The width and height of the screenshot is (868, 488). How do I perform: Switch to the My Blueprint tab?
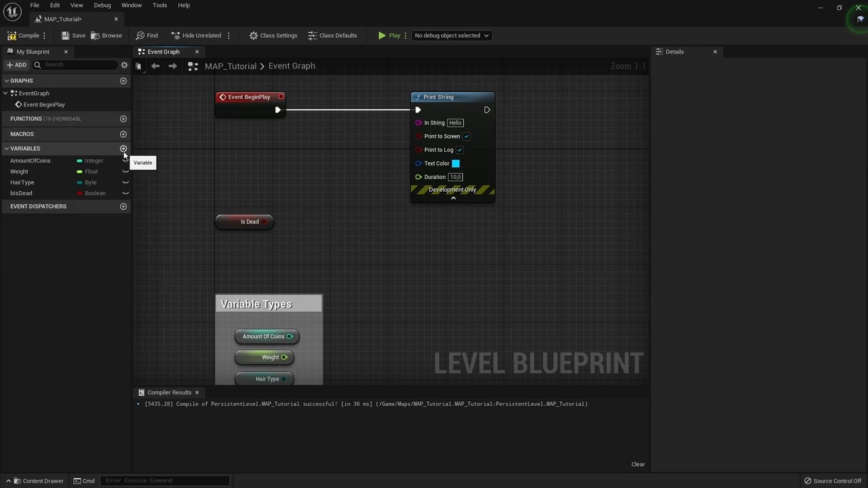click(33, 52)
